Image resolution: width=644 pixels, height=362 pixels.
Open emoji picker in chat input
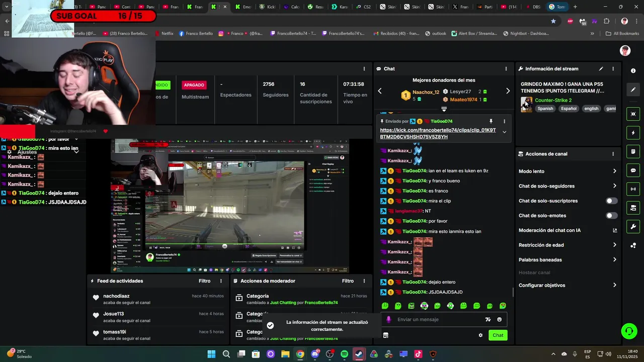pyautogui.click(x=499, y=319)
